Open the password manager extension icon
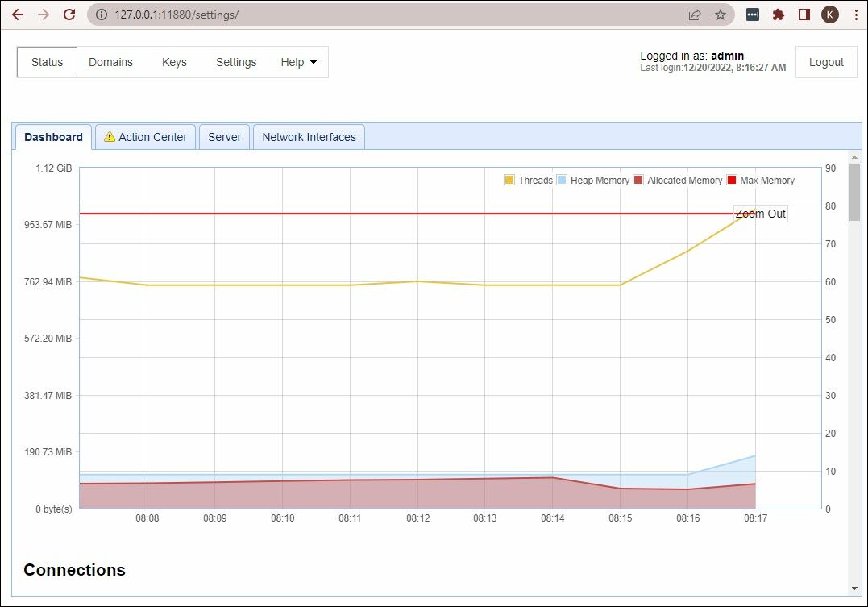This screenshot has height=607, width=868. (x=752, y=15)
